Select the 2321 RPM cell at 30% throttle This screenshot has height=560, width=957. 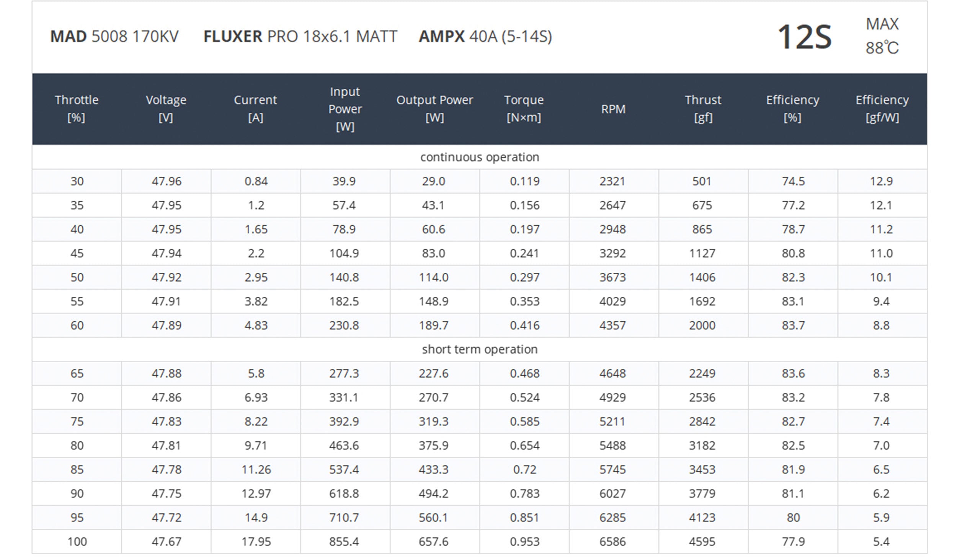612,181
